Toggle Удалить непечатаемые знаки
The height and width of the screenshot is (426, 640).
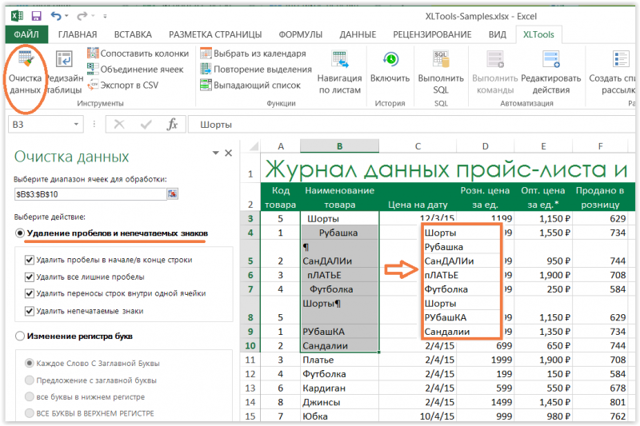click(x=29, y=311)
